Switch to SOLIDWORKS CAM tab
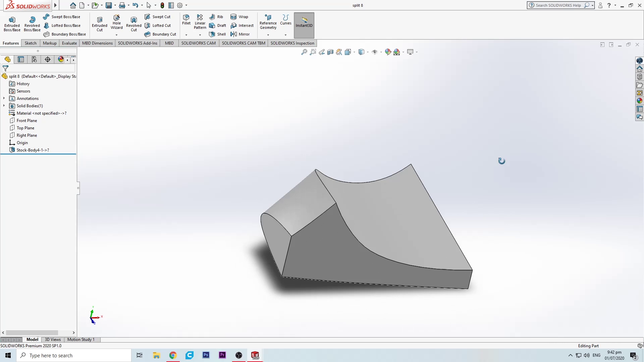Viewport: 644px width, 362px height. click(x=199, y=43)
